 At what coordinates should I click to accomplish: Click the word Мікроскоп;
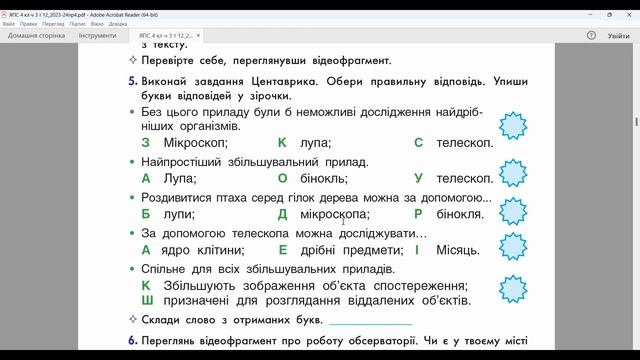tap(196, 143)
